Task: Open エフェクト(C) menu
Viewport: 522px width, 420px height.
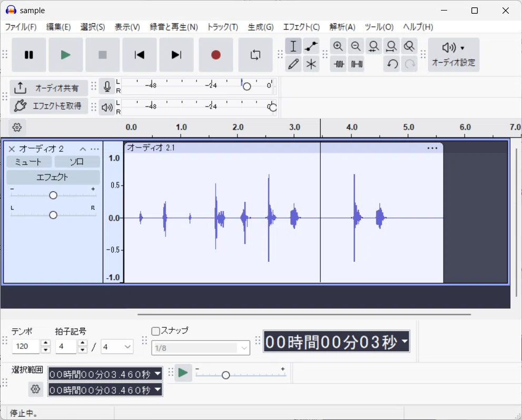Action: click(301, 27)
